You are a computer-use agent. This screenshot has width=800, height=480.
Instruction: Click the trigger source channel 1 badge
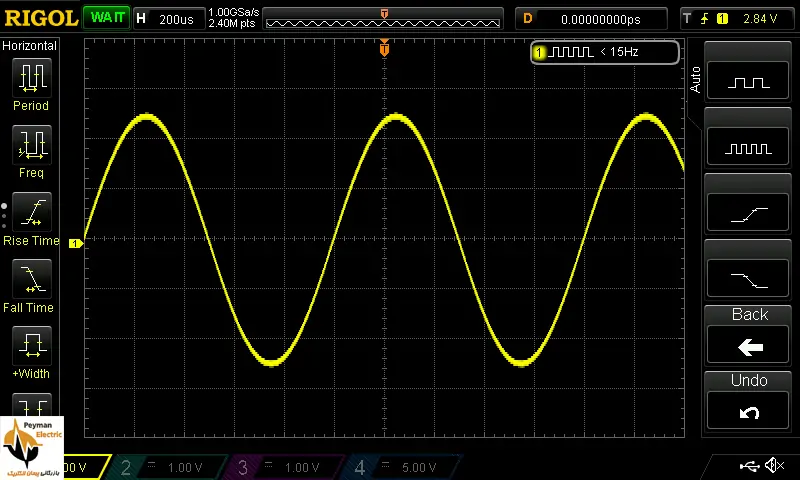tap(722, 19)
